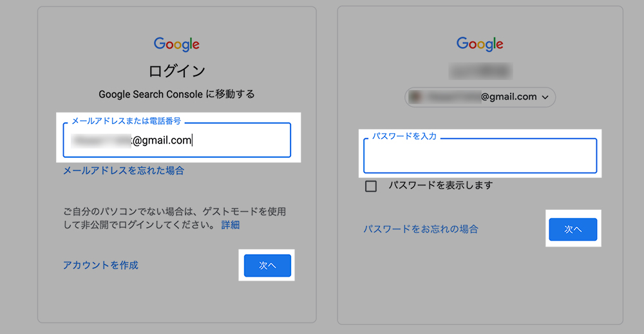
Task: Click the ログイン heading text
Action: tap(176, 71)
